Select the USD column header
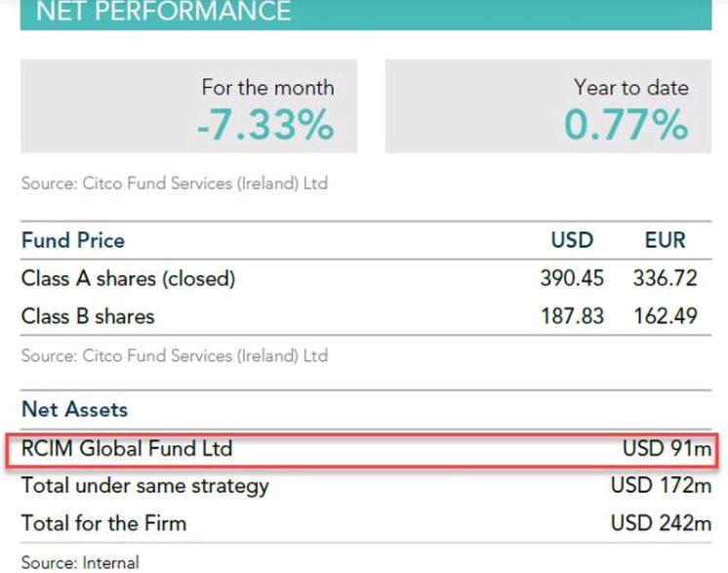This screenshot has height=573, width=728. pos(572,240)
